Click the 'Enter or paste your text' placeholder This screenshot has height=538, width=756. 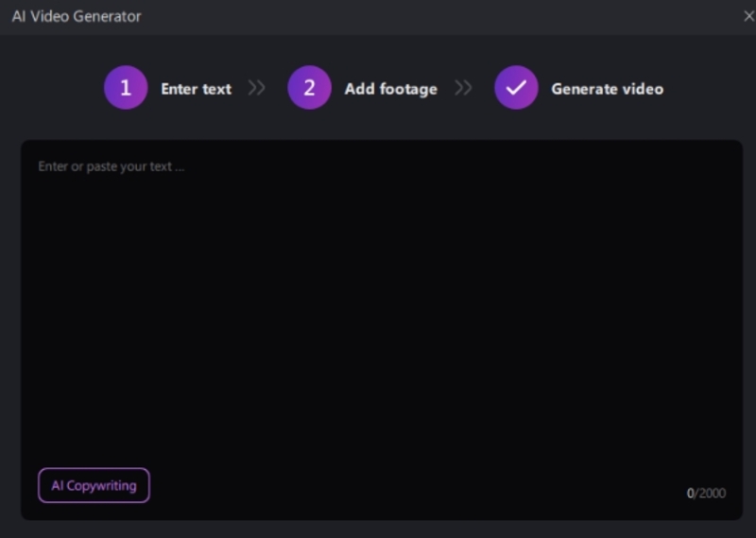coord(112,166)
